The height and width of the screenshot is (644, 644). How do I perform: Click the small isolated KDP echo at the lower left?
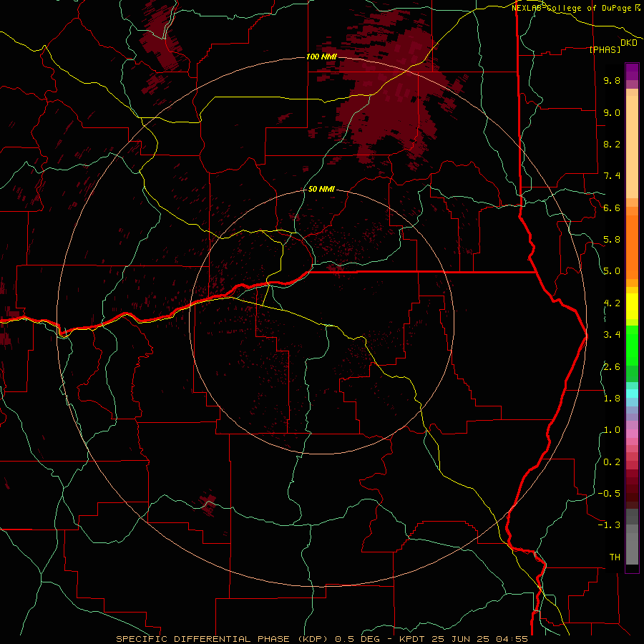(209, 503)
